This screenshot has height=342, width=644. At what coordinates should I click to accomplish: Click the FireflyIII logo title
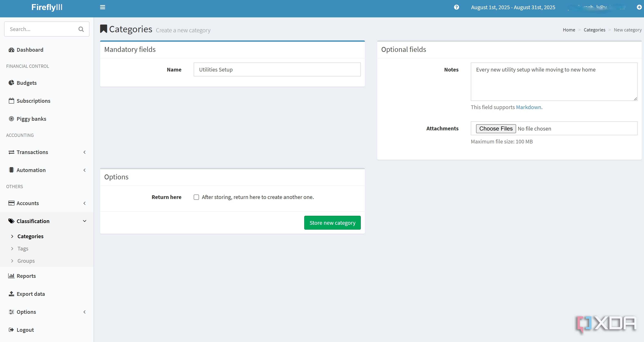click(47, 7)
